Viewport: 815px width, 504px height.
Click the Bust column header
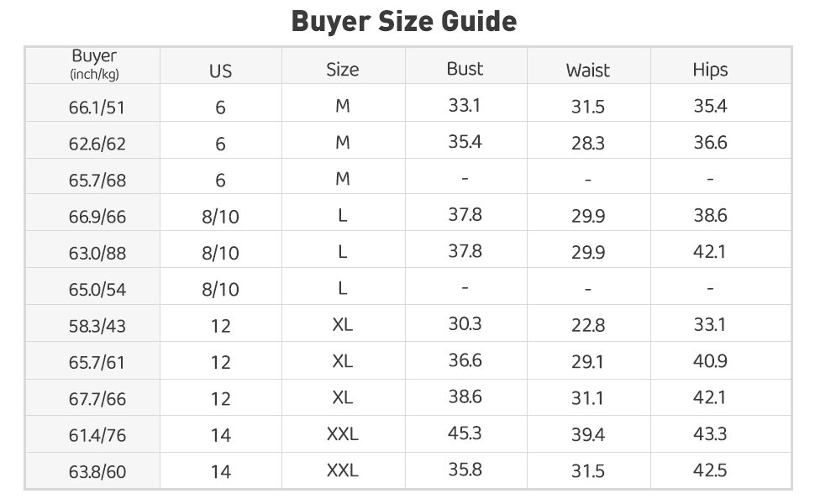[x=465, y=69]
